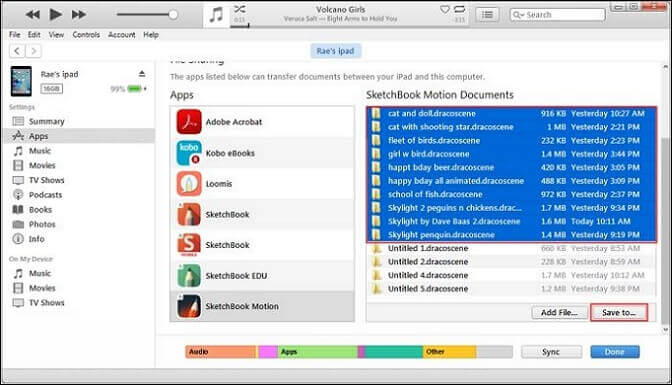Viewport: 672px width, 385px height.
Task: Open Info in sidebar
Action: [36, 239]
